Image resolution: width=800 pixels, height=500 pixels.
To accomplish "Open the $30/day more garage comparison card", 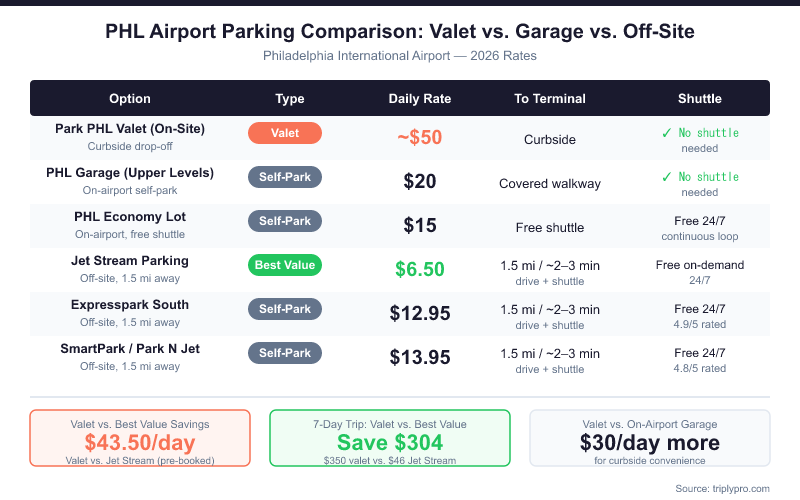I will 650,438.
